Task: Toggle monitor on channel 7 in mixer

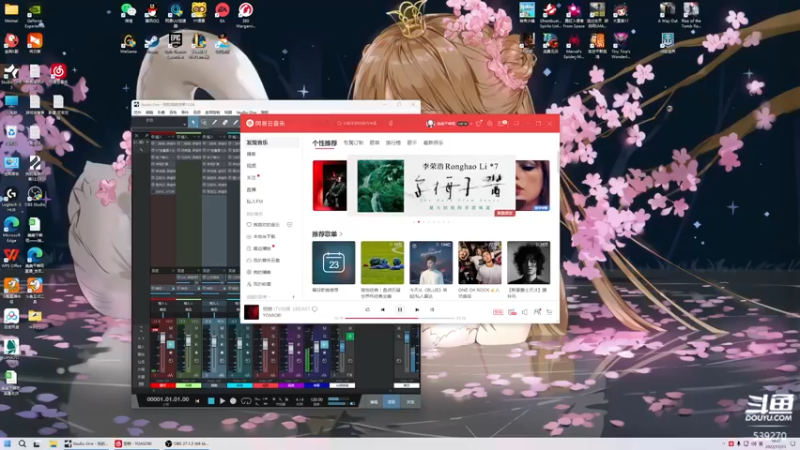Action: (x=324, y=344)
